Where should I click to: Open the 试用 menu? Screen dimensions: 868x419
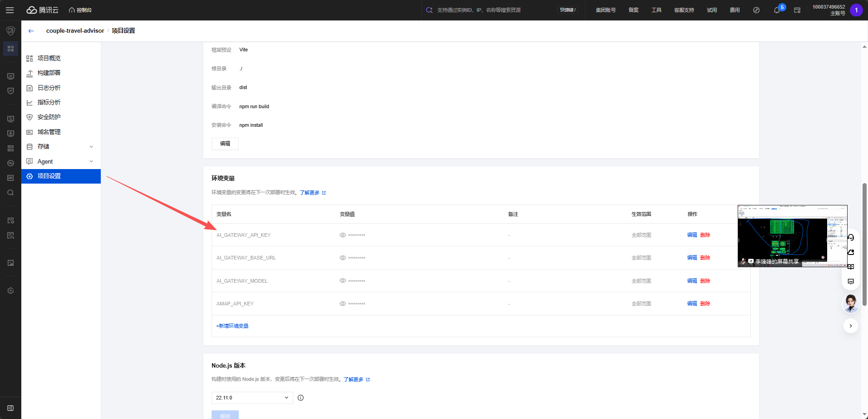712,10
